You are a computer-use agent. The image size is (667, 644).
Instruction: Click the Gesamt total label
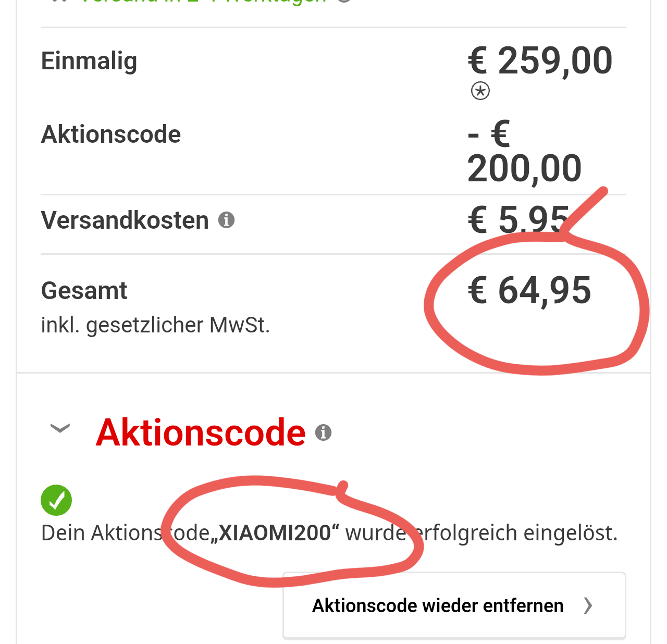[x=84, y=291]
